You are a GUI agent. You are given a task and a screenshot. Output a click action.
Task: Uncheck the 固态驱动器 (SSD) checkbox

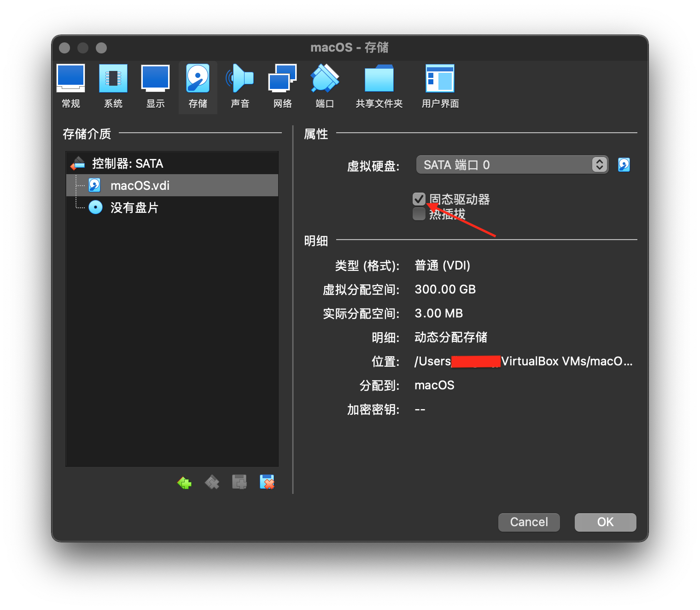pyautogui.click(x=419, y=199)
